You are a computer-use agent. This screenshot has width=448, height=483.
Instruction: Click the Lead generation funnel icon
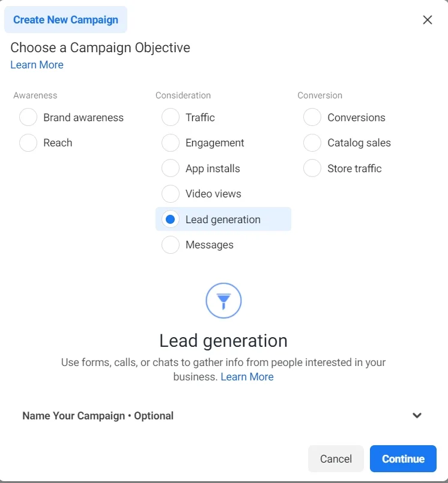[x=223, y=300]
